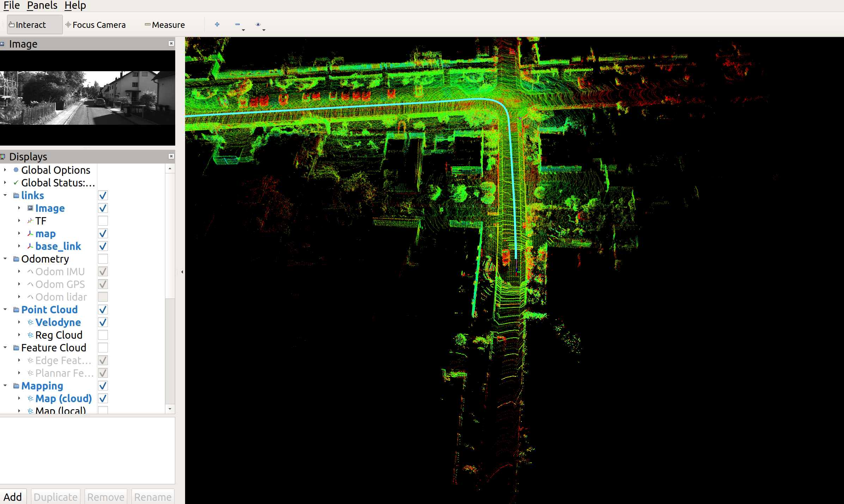
Task: Collapse the links group
Action: pyautogui.click(x=5, y=195)
